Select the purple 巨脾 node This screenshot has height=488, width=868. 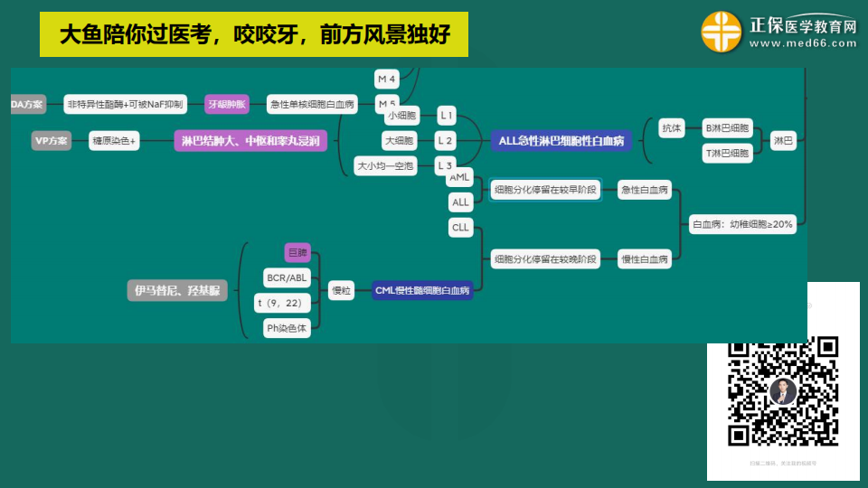pyautogui.click(x=297, y=253)
